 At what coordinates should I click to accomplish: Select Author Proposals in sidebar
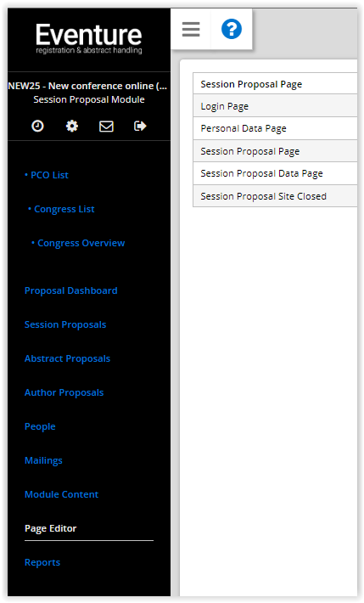click(x=64, y=392)
